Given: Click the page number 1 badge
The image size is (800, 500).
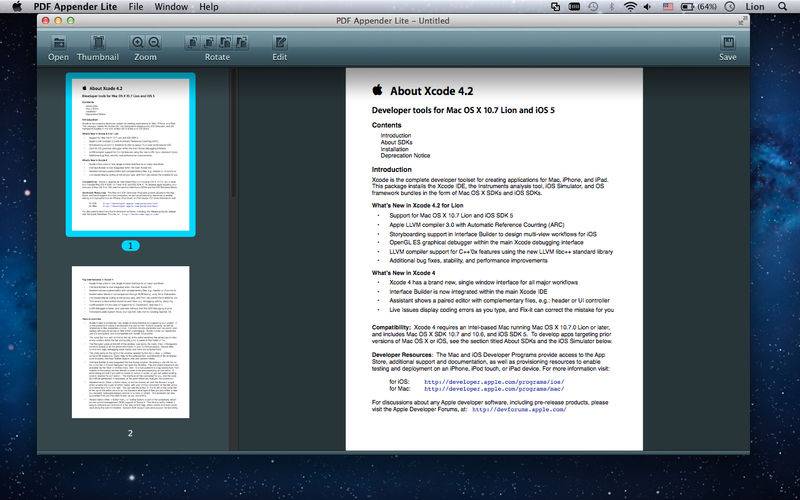Looking at the screenshot, I should (130, 246).
